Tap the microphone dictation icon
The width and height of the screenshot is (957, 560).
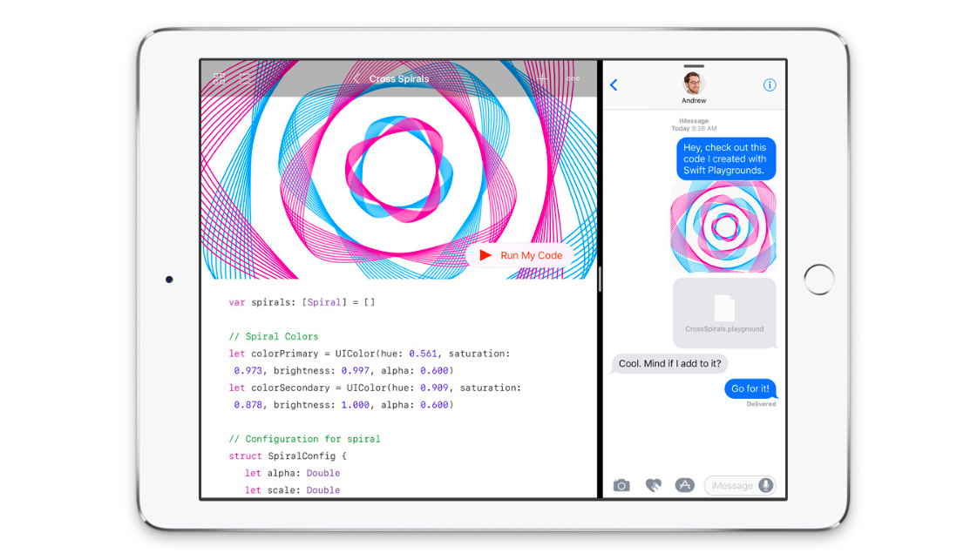click(x=765, y=485)
